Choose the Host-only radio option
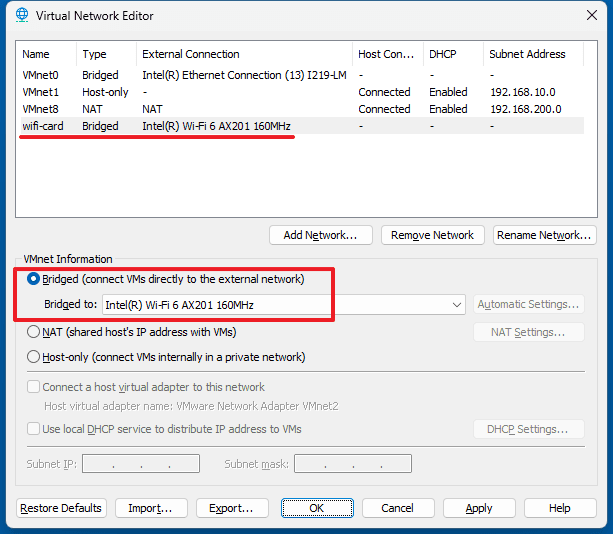 [34, 357]
